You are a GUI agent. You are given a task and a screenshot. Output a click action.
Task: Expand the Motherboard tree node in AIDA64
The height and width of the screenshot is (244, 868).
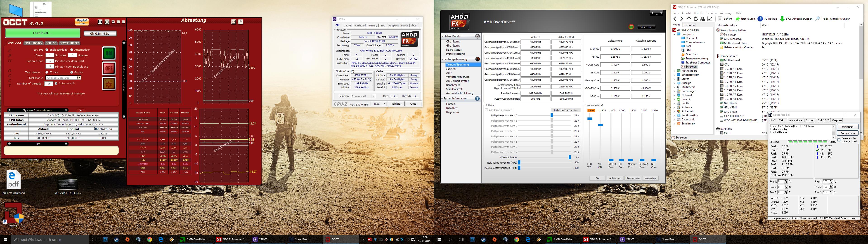(674, 71)
